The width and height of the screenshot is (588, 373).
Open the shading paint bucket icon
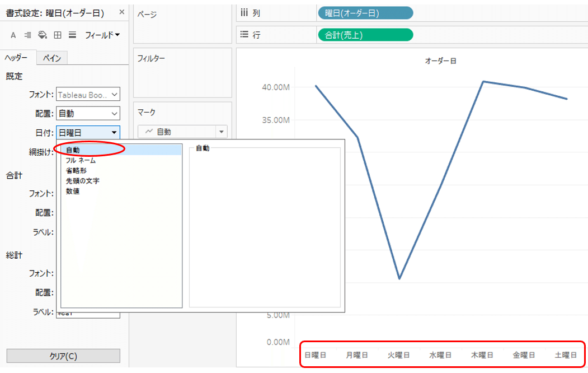click(x=43, y=35)
